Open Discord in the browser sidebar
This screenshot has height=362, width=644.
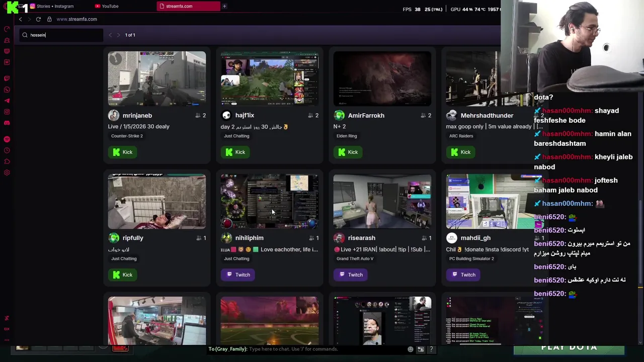(7, 123)
